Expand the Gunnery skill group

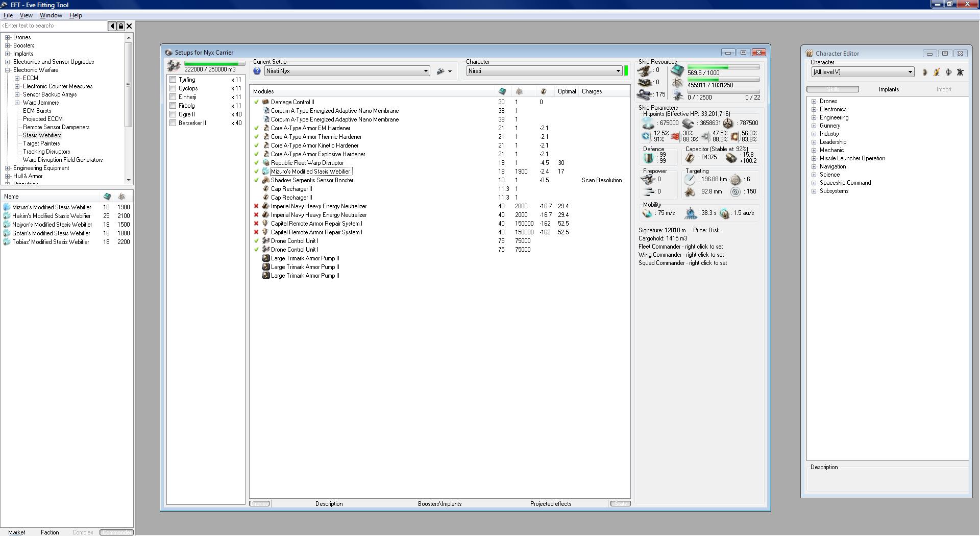click(x=814, y=126)
